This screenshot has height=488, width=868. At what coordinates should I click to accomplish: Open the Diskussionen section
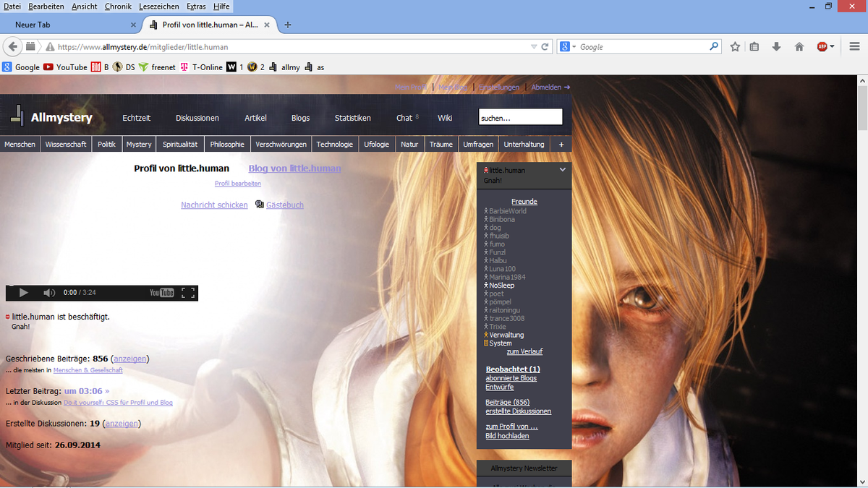click(197, 118)
